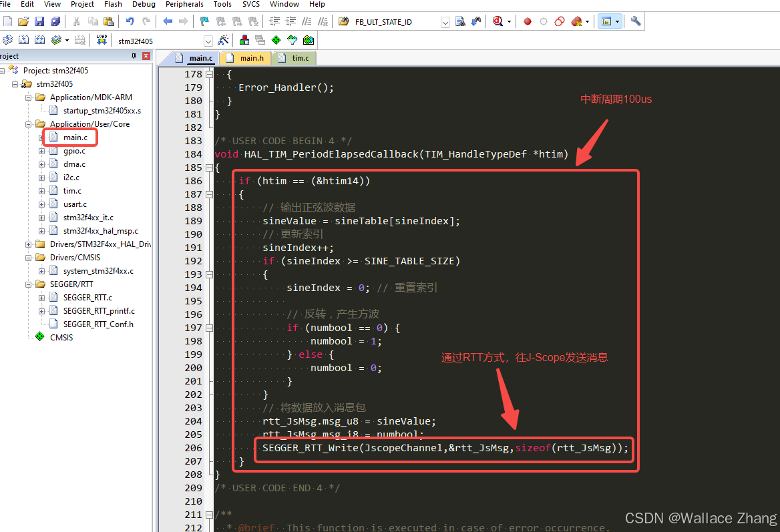This screenshot has width=780, height=532.
Task: Save all open files
Action: pyautogui.click(x=55, y=21)
